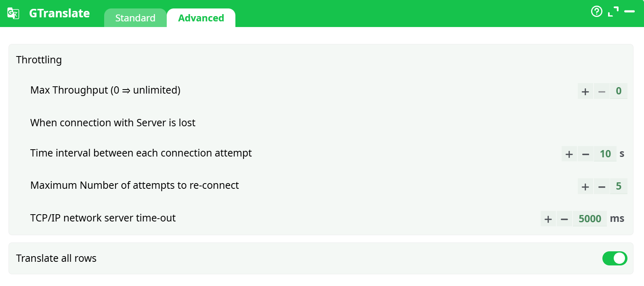The width and height of the screenshot is (644, 286).
Task: Increase connection attempt interval plus icon
Action: 569,154
